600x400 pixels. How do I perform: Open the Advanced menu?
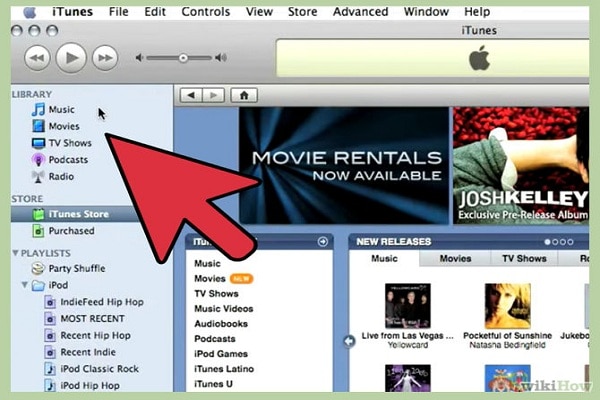(360, 12)
